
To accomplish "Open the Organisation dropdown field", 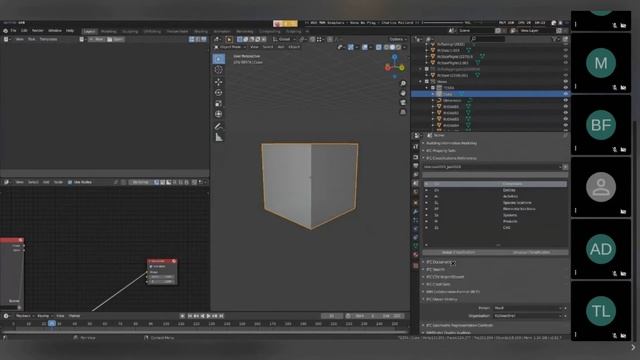I will (x=527, y=316).
